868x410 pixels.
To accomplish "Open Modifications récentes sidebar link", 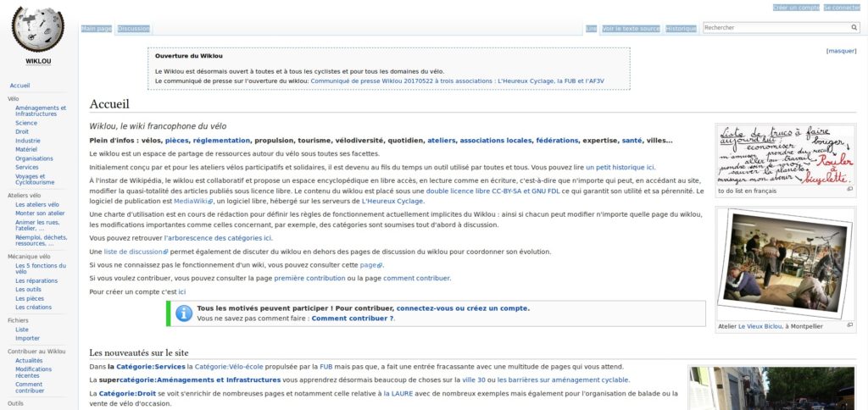I will (x=33, y=373).
